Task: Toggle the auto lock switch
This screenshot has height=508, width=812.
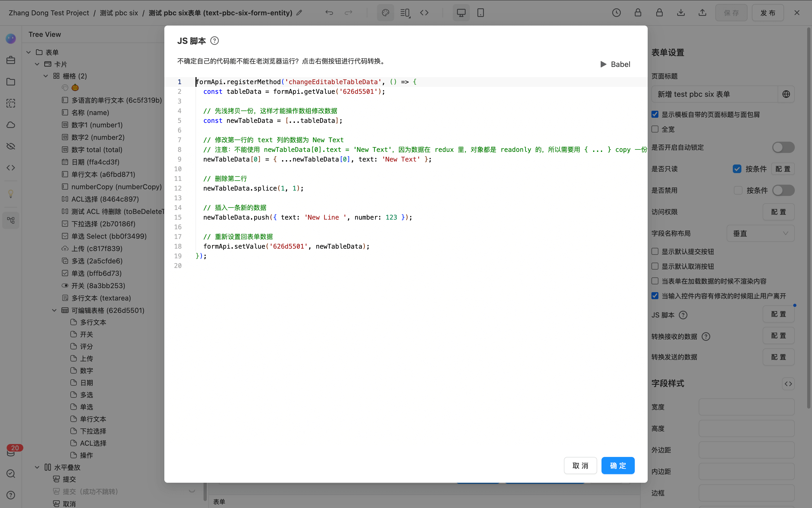Action: click(x=783, y=147)
